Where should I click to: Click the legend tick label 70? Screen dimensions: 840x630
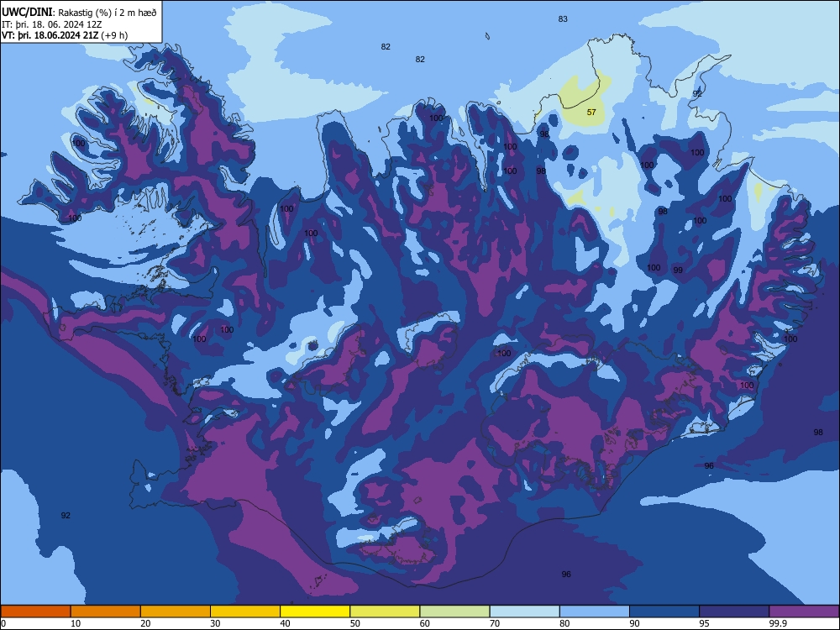coord(495,623)
